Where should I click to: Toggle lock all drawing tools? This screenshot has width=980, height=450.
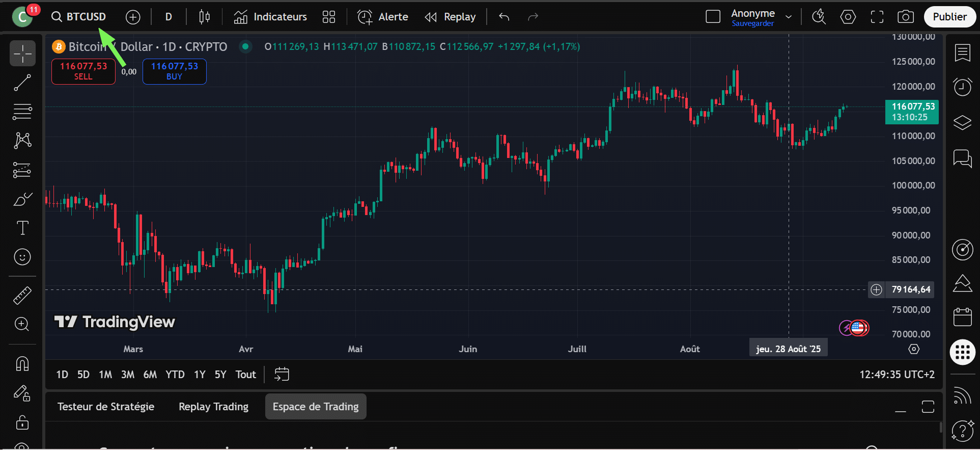click(x=22, y=422)
